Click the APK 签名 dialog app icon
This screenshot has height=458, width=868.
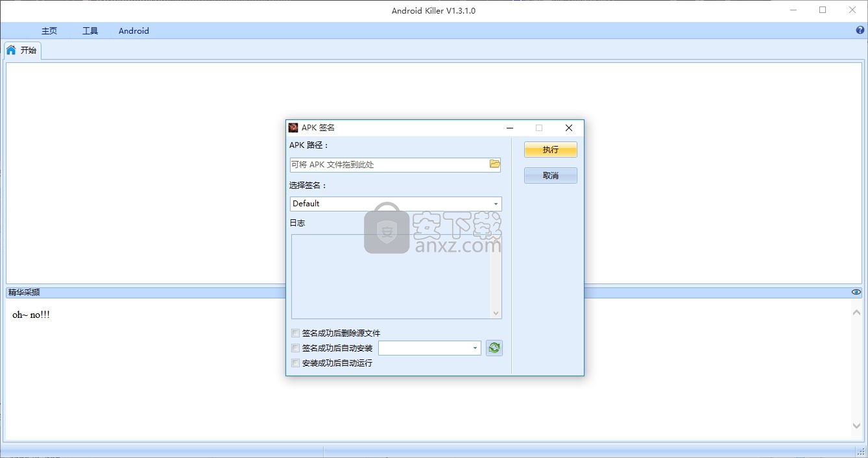coord(293,128)
